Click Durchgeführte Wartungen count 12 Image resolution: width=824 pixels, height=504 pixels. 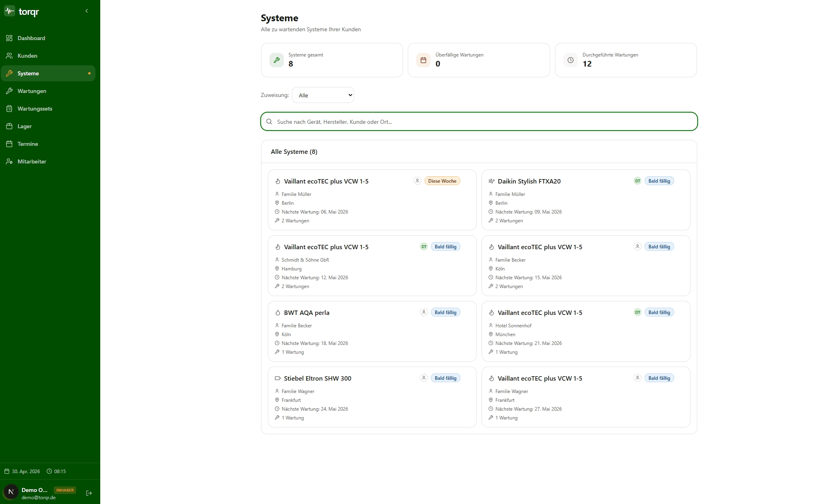[587, 64]
